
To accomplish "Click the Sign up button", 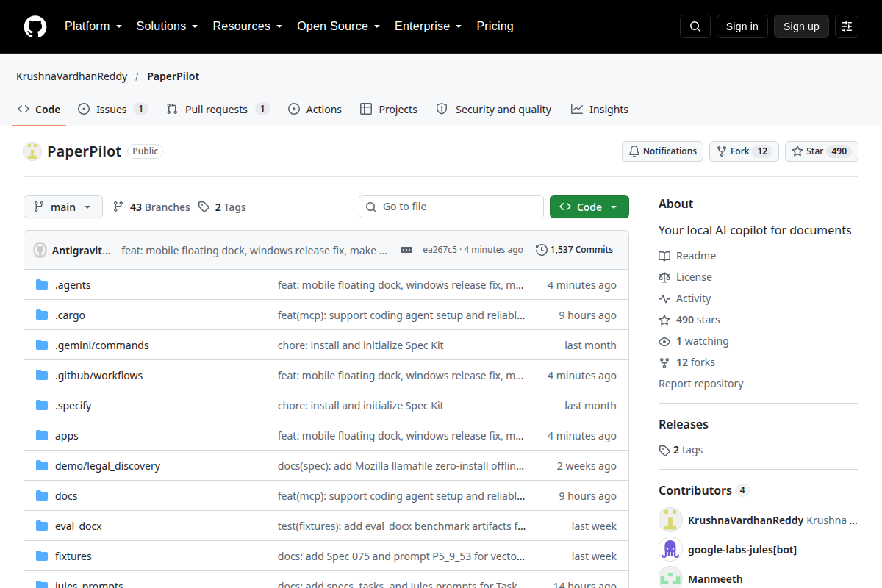I will point(801,26).
